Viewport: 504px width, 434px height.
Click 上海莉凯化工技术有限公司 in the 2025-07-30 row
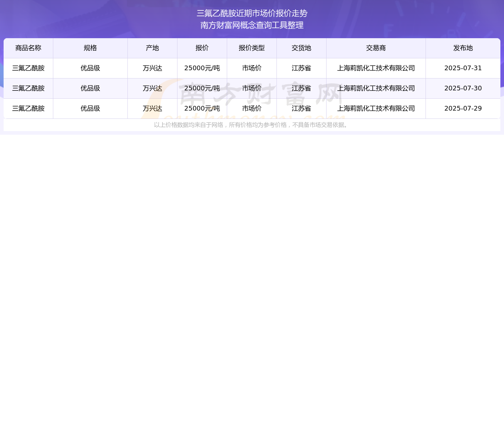(376, 88)
